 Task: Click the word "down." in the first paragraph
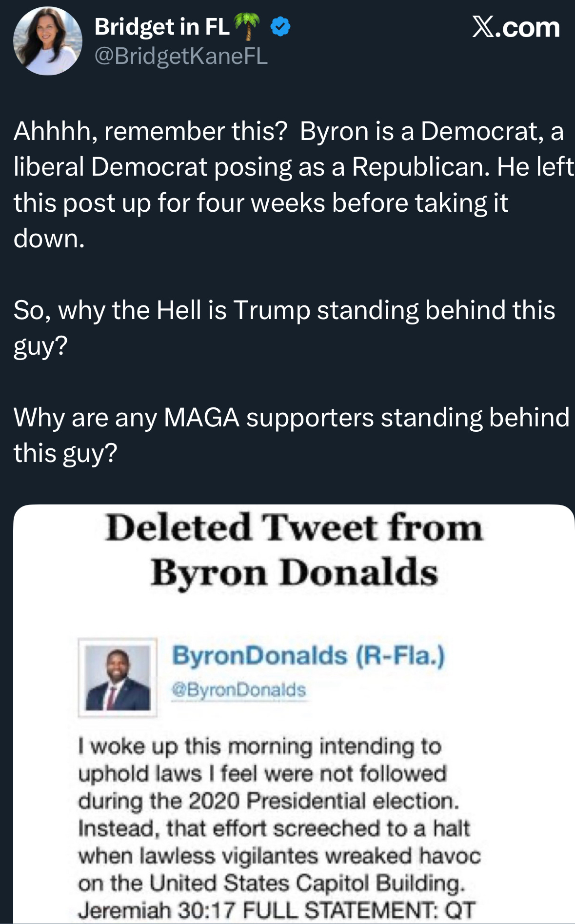pos(49,239)
